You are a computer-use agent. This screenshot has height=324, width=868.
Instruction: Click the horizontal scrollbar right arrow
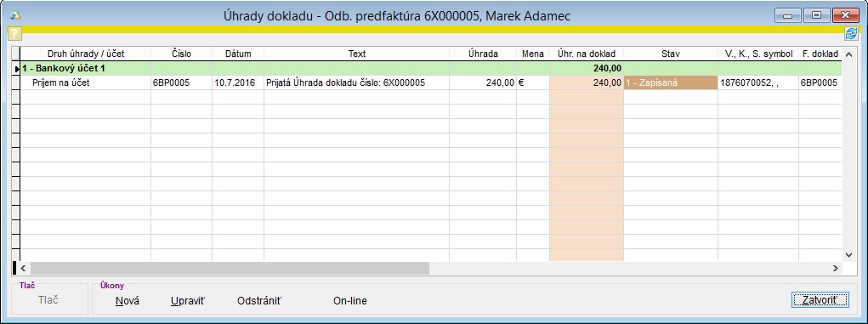836,268
